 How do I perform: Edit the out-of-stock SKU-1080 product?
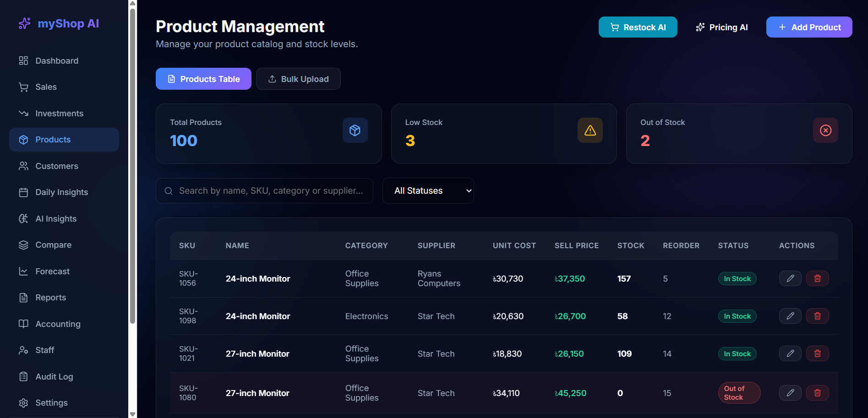790,393
